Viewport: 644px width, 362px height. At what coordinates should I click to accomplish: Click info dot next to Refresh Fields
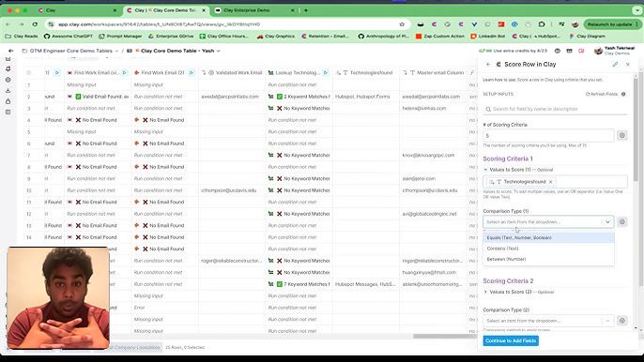pos(623,94)
